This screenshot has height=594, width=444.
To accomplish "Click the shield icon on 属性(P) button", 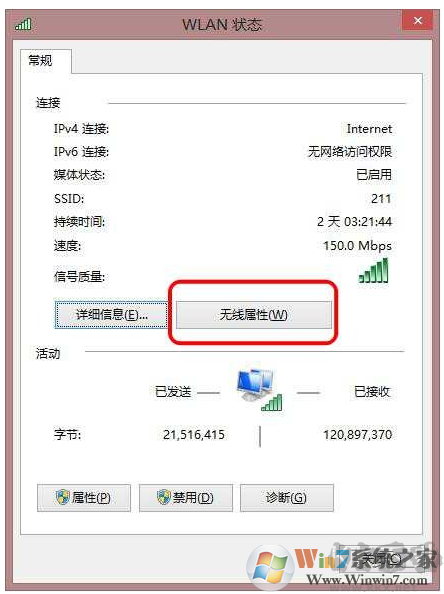I will point(63,497).
